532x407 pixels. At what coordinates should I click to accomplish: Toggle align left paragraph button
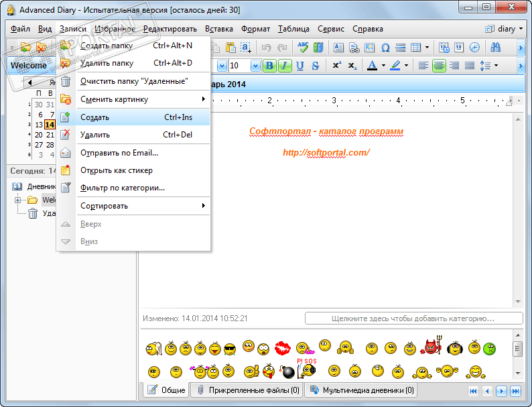(x=423, y=66)
